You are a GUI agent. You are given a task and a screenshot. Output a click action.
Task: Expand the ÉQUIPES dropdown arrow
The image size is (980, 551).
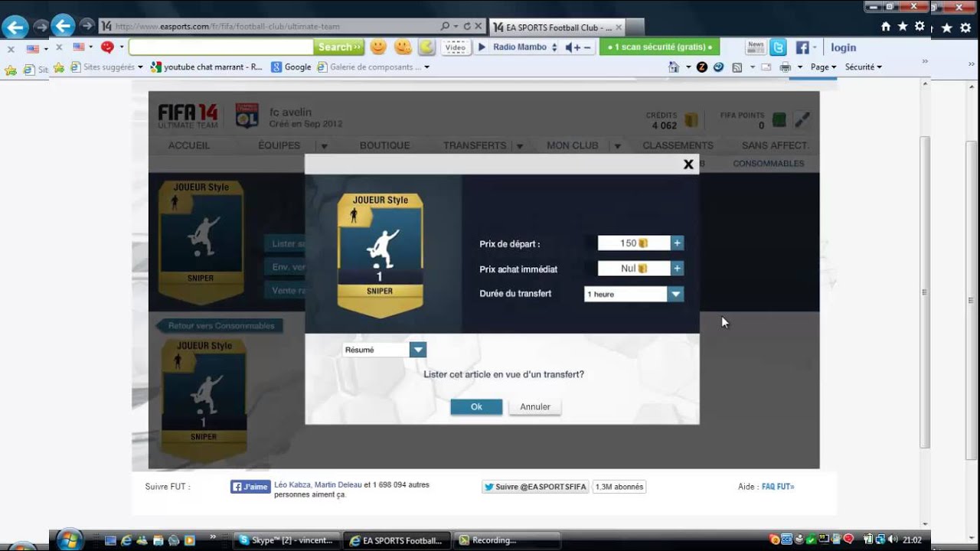[324, 146]
